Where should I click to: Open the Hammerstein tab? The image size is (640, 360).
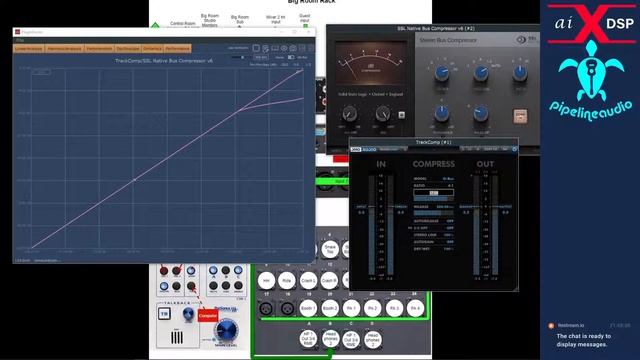click(99, 49)
